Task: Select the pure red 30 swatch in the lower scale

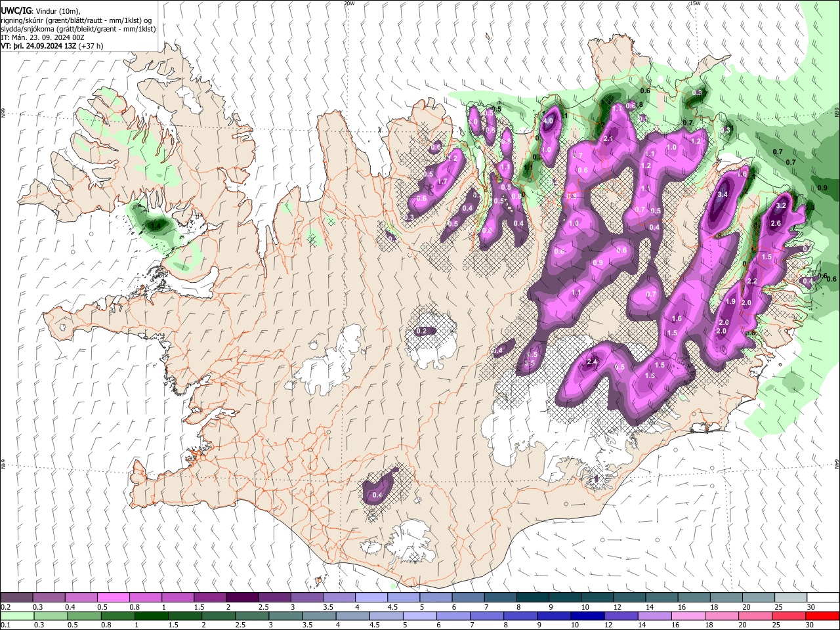Action: (823, 616)
